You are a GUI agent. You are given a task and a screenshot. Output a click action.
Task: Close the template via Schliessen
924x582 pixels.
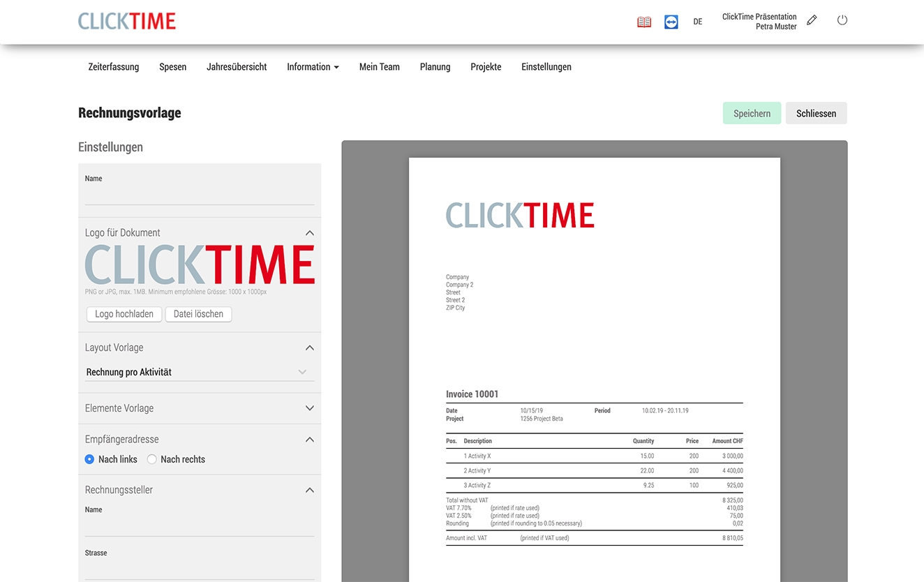pos(816,113)
